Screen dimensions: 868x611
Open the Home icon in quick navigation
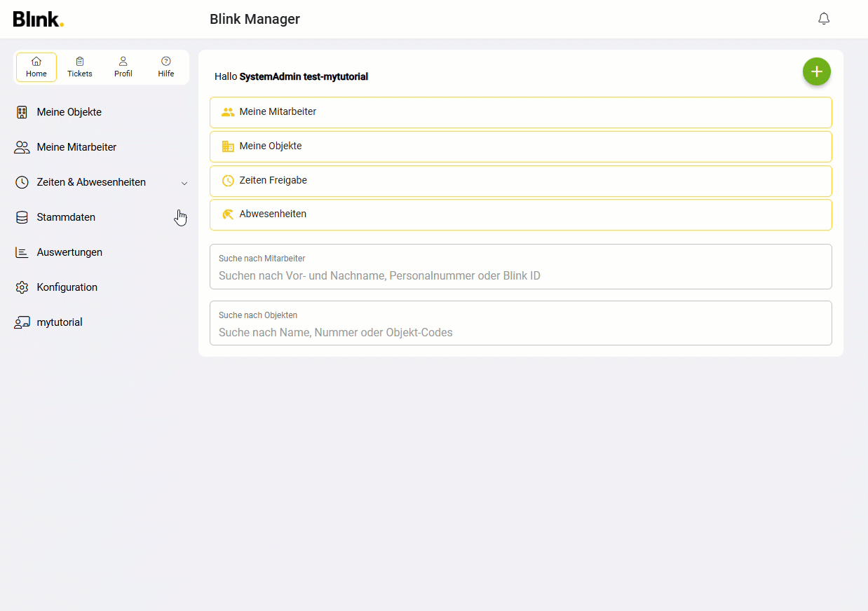36,62
